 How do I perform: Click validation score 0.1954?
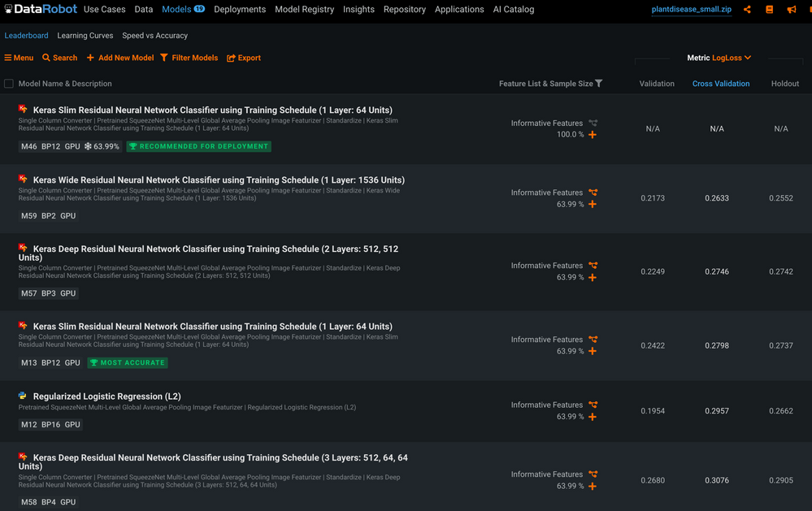click(x=653, y=411)
